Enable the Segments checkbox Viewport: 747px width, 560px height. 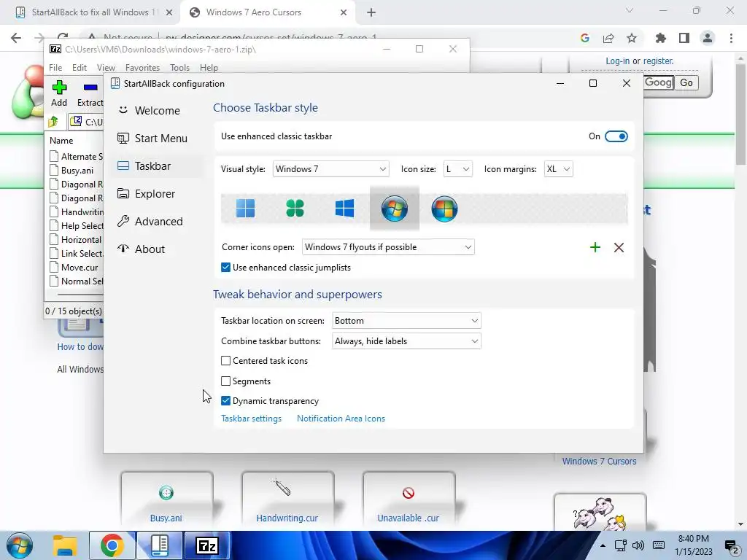[x=226, y=381]
